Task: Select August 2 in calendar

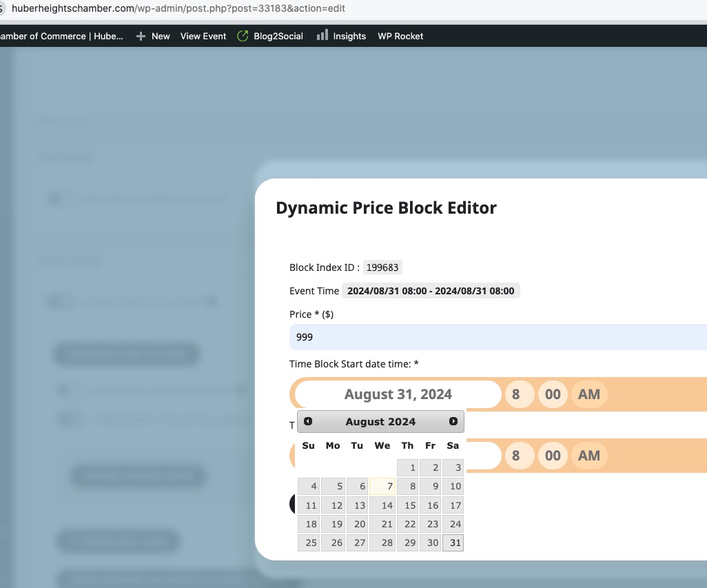Action: click(x=430, y=467)
